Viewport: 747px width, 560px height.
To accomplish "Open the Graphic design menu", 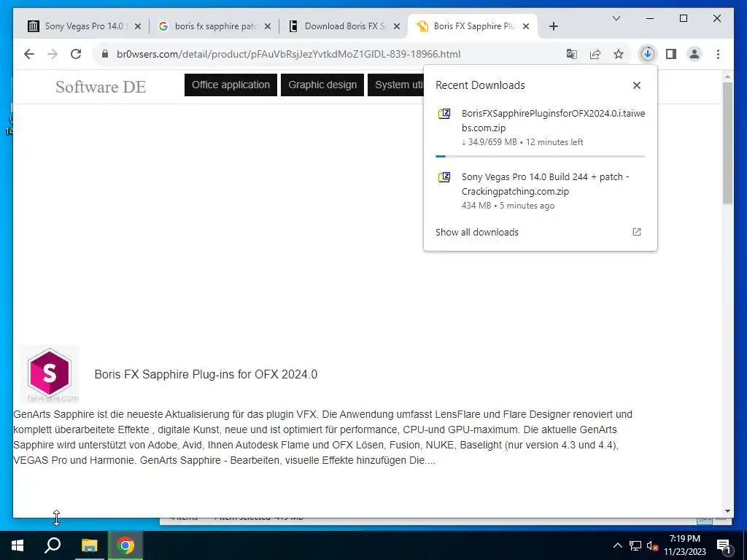I will click(322, 85).
